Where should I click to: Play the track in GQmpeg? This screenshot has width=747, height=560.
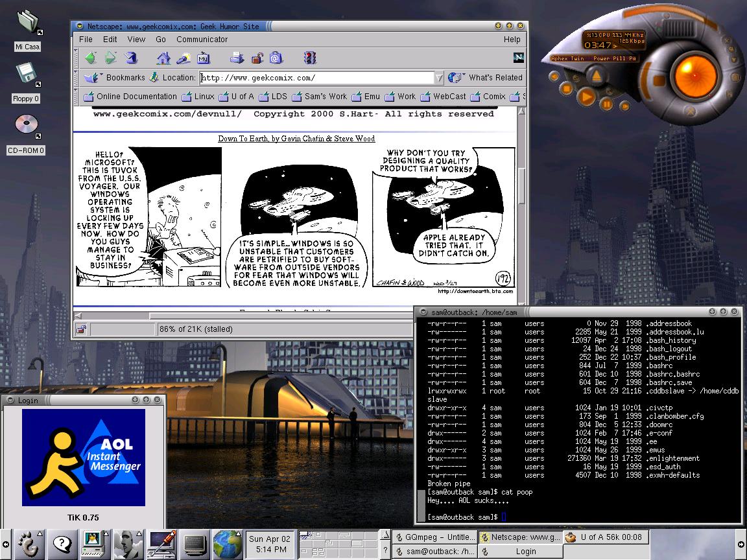586,97
